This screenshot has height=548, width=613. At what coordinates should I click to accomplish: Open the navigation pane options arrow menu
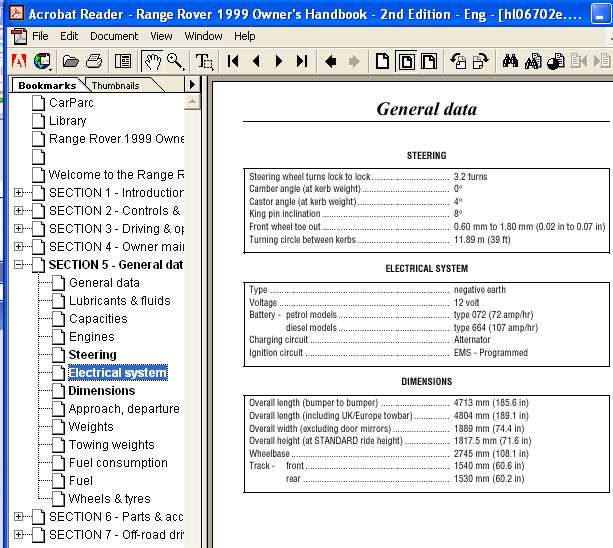pyautogui.click(x=192, y=84)
